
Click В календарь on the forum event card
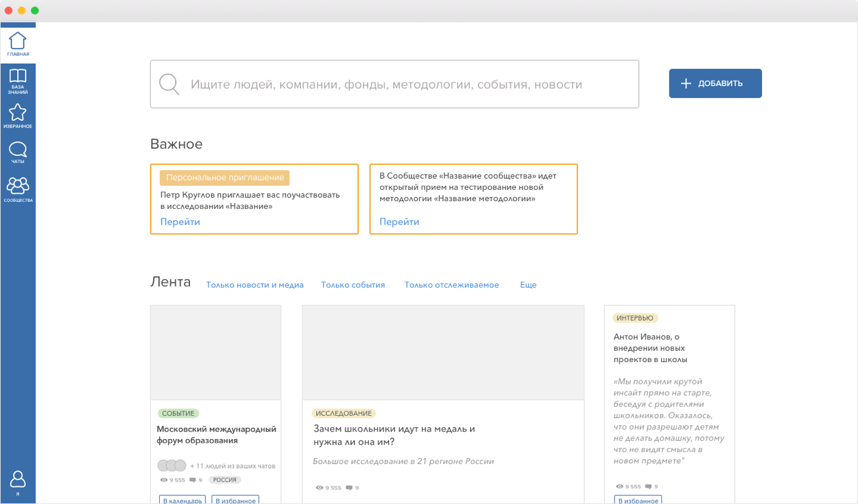(182, 500)
